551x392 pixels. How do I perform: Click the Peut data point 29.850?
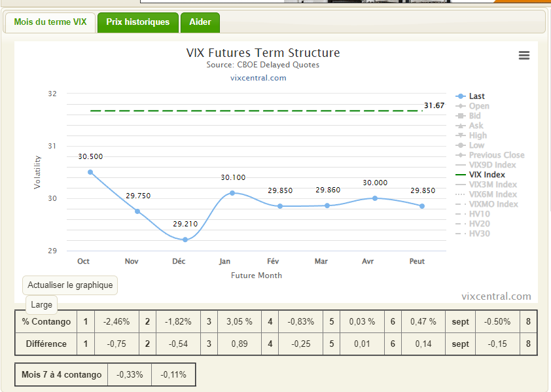tap(422, 206)
